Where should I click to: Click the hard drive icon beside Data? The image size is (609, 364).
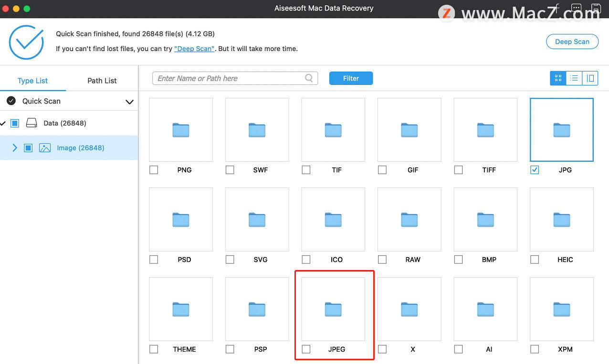(31, 123)
